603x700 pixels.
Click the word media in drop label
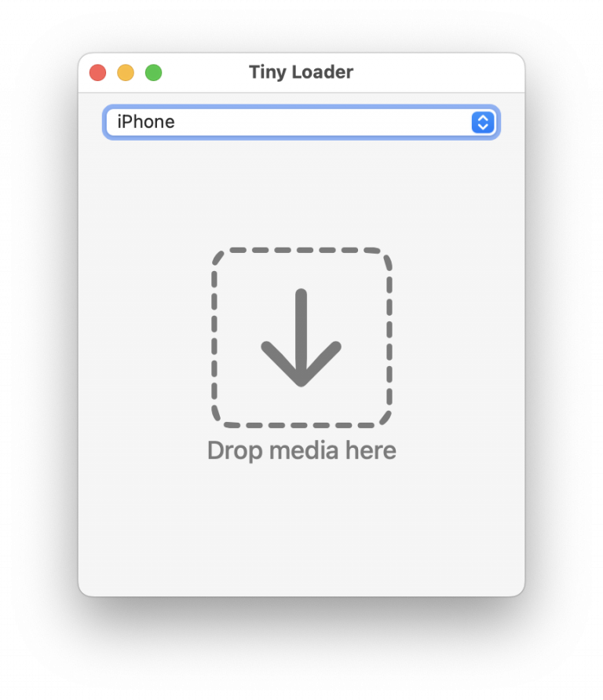[303, 450]
